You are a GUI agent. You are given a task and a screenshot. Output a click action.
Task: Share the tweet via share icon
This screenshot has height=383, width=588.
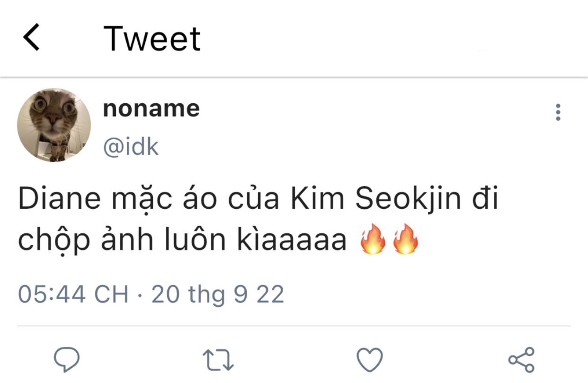click(521, 360)
